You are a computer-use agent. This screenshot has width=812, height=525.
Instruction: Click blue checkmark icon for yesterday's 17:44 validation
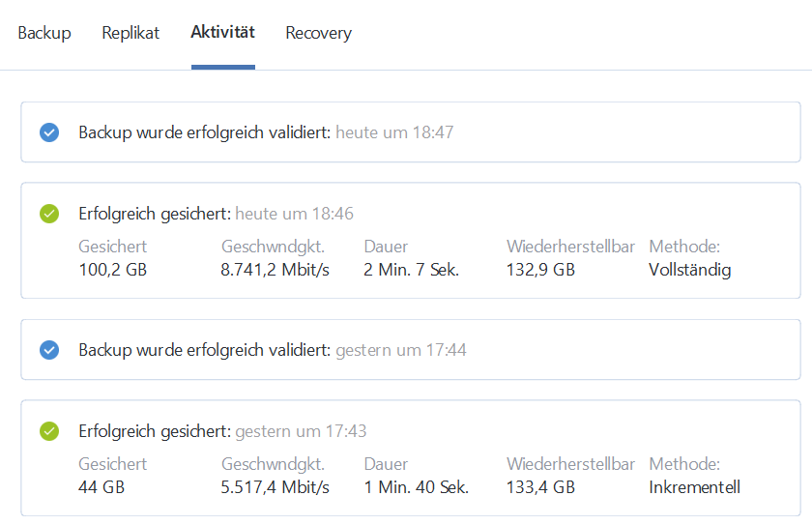49,350
